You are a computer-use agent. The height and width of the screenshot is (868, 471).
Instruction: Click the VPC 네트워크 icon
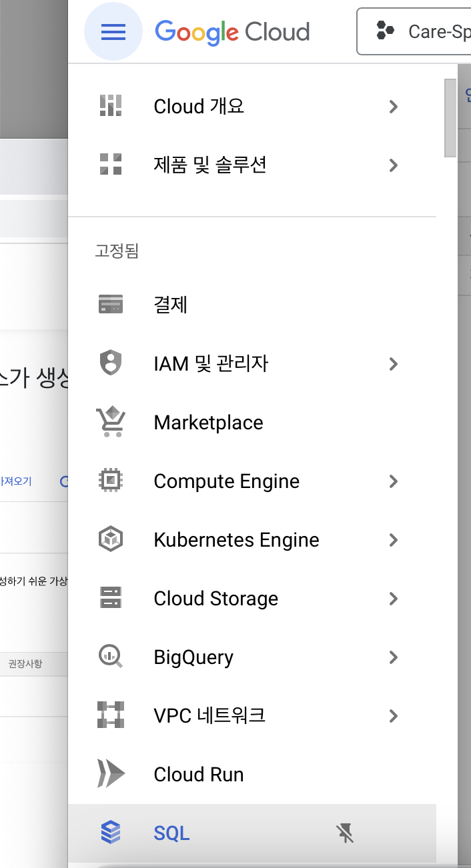tap(111, 715)
